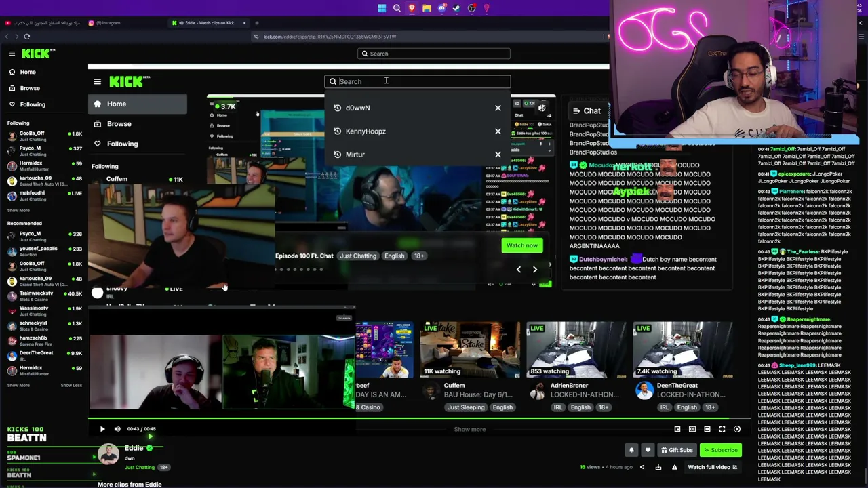868x488 pixels.
Task: Collapse the Chat panel arrow icon
Action: click(x=576, y=111)
